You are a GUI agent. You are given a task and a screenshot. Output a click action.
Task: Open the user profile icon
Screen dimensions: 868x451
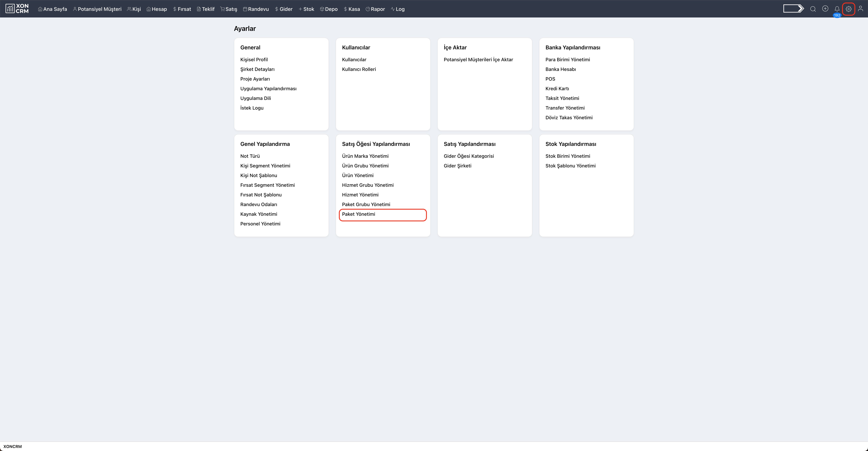(861, 9)
